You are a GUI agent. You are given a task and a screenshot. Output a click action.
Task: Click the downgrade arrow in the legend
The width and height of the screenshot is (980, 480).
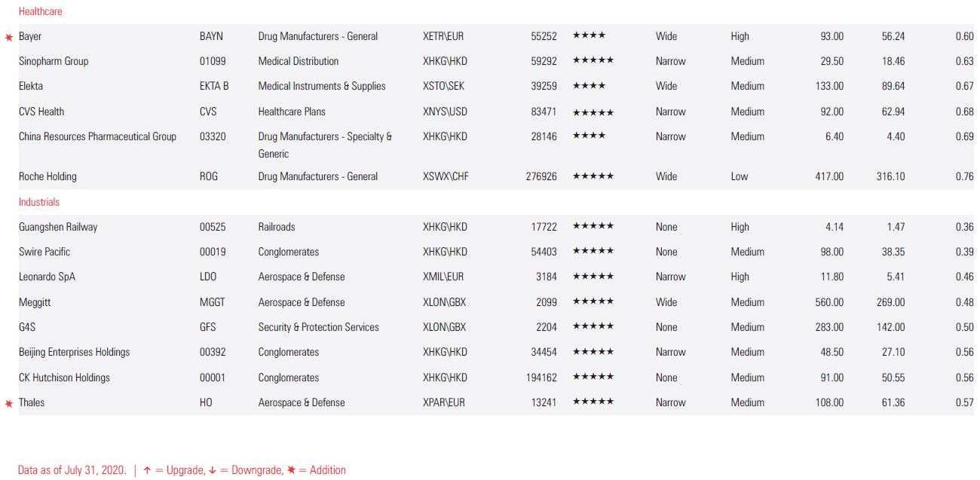[212, 470]
